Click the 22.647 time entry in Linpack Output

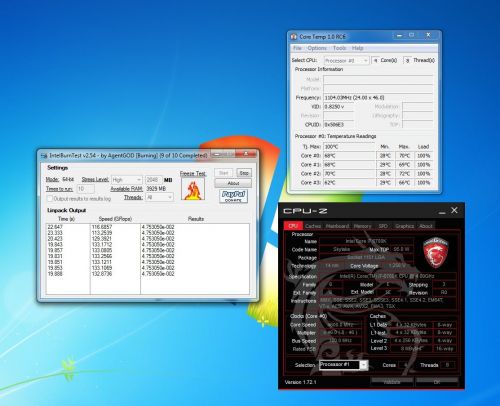[x=55, y=227]
